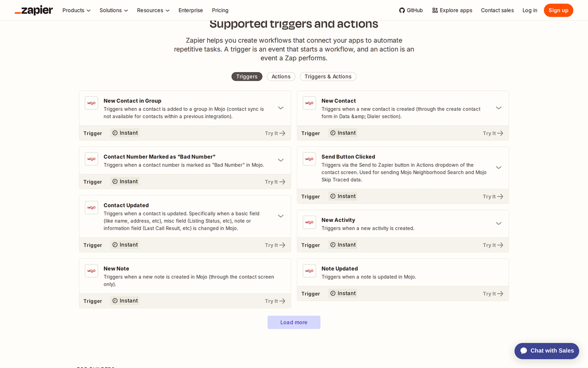
Task: Go to Pricing page
Action: [x=220, y=10]
